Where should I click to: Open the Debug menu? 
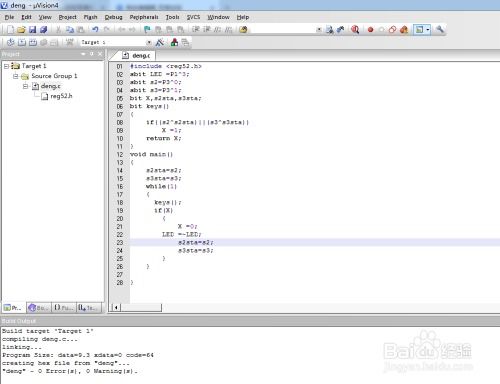click(x=113, y=17)
